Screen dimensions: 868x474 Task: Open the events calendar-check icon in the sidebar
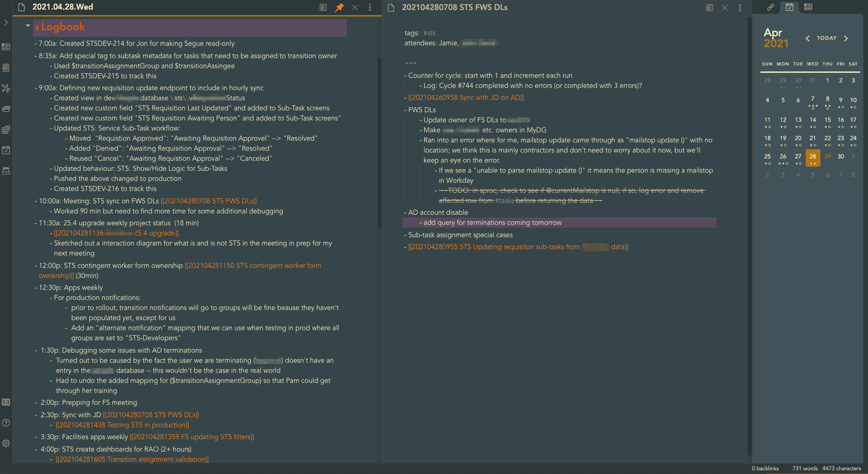6,150
